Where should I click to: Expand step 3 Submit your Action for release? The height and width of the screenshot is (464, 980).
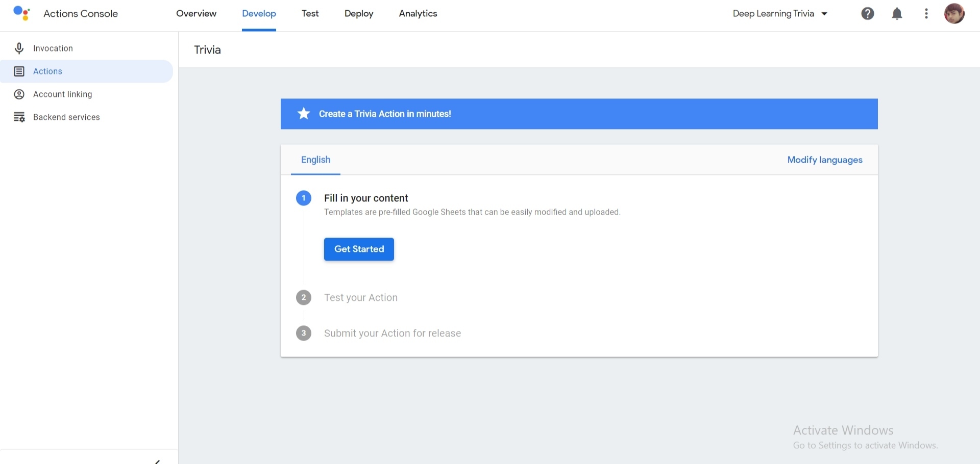[x=392, y=333]
